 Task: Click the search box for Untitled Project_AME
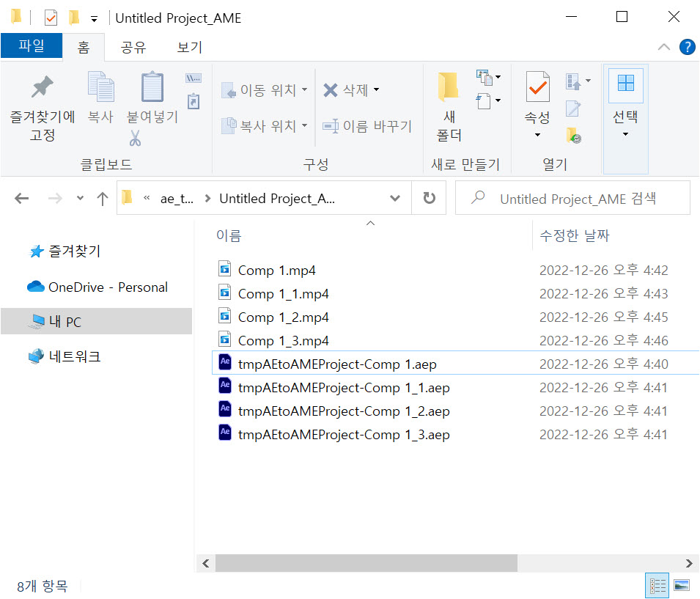pos(572,198)
